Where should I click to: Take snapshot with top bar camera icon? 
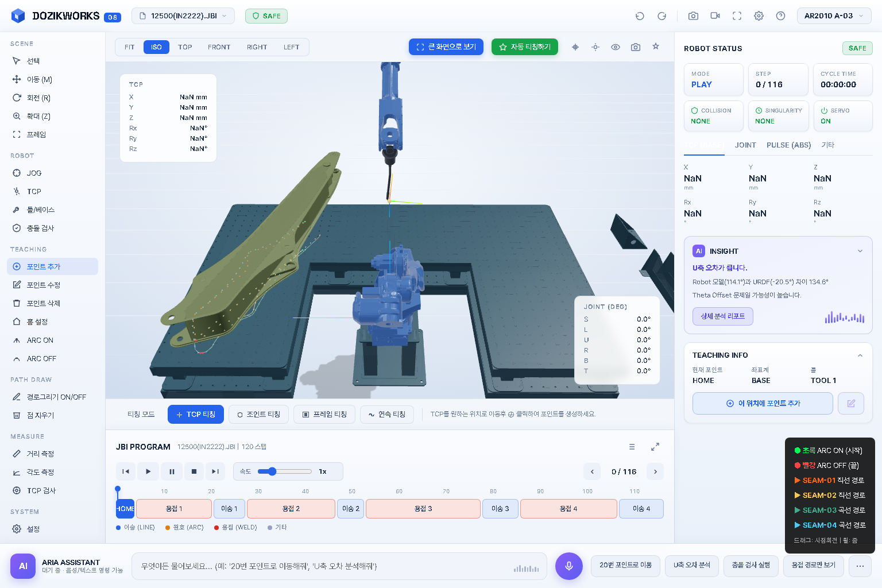tap(693, 16)
